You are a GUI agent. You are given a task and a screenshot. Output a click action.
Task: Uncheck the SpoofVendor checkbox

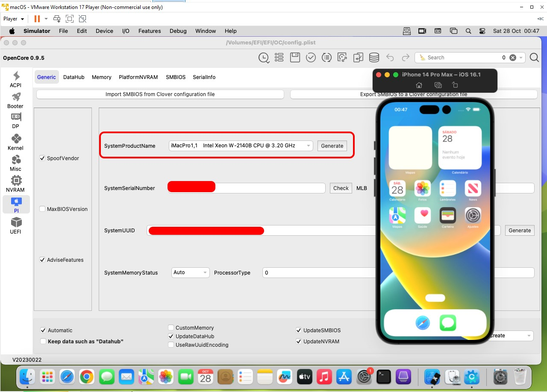pos(42,158)
